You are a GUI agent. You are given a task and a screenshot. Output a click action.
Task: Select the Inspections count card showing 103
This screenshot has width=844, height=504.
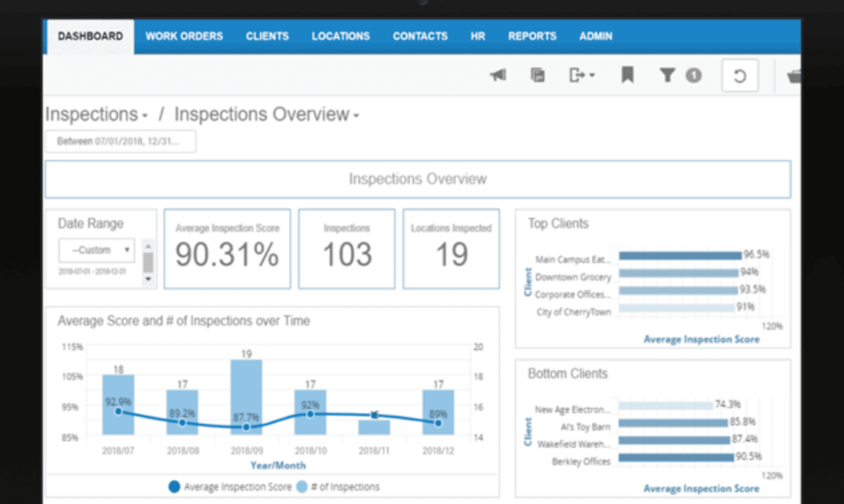pos(346,249)
